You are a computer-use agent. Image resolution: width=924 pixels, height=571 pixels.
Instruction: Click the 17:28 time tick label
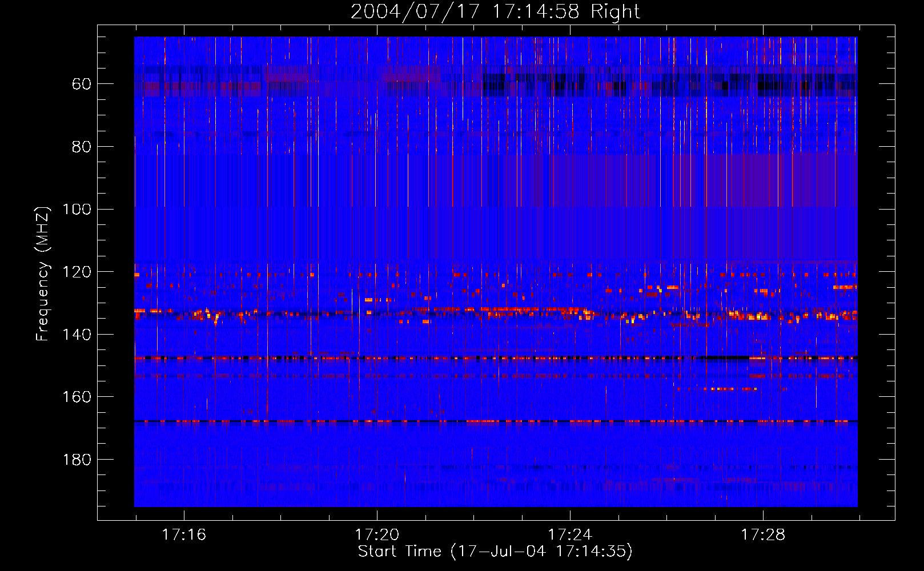point(763,535)
